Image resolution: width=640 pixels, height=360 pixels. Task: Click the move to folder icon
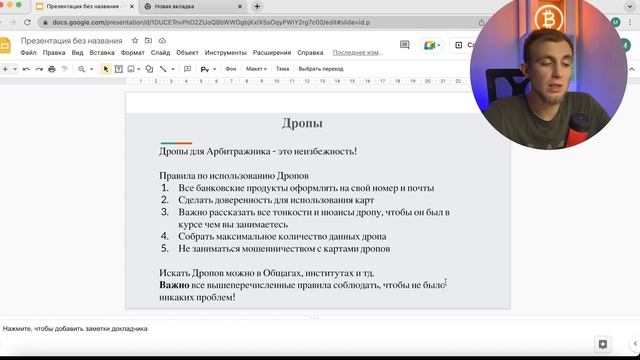[x=149, y=40]
